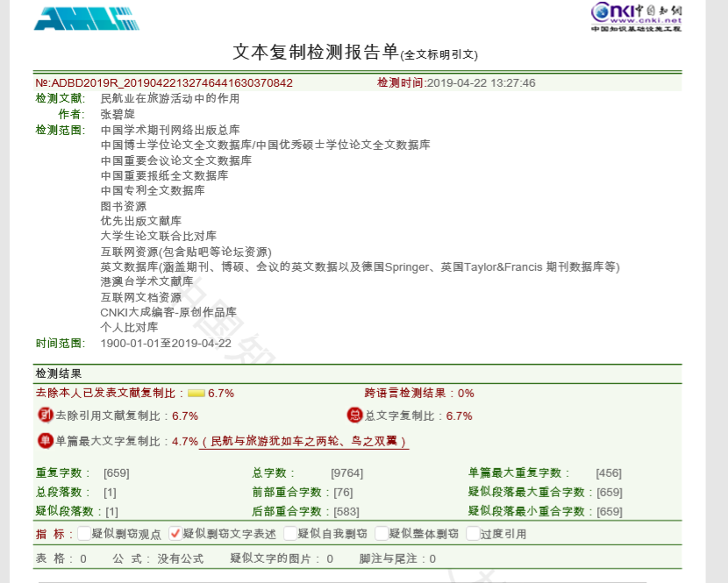Click the 表格：0 entry
Screen dimensions: 728x583
[x=61, y=558]
